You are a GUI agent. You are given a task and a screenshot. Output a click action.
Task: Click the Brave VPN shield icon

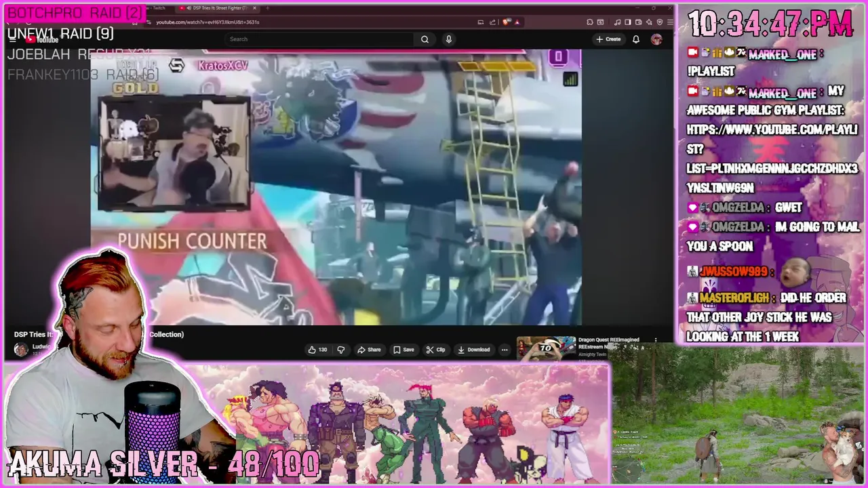659,22
